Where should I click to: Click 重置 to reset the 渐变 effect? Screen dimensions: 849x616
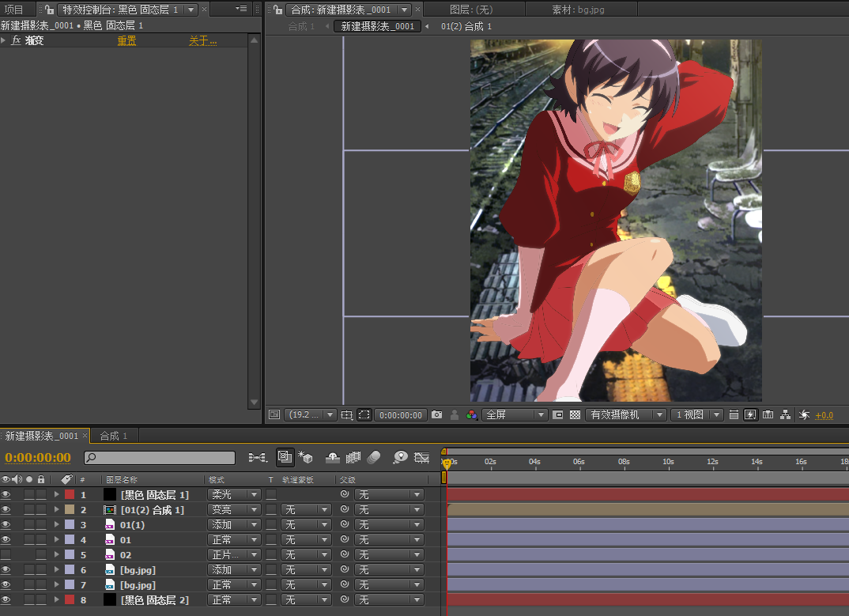pyautogui.click(x=126, y=40)
